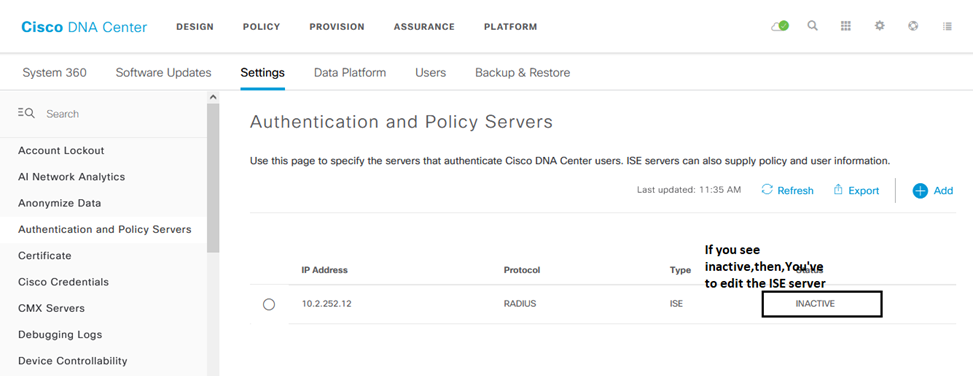Open the DESIGN menu

(195, 27)
